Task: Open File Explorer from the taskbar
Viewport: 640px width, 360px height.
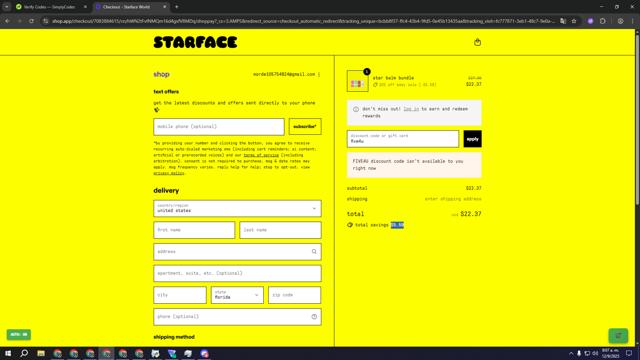Action: 41,353
